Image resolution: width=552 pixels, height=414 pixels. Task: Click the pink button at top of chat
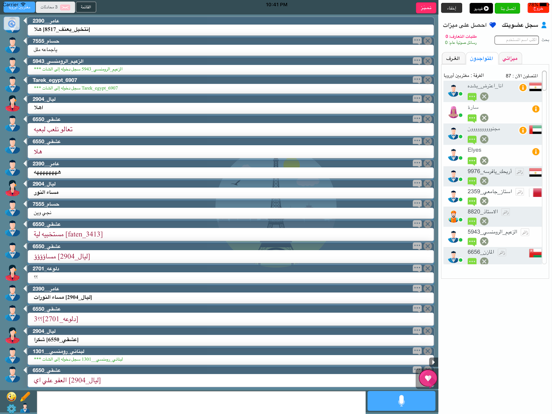coord(426,8)
